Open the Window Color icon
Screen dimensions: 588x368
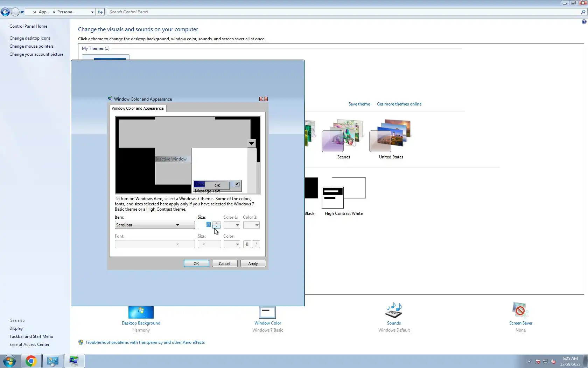[267, 312]
